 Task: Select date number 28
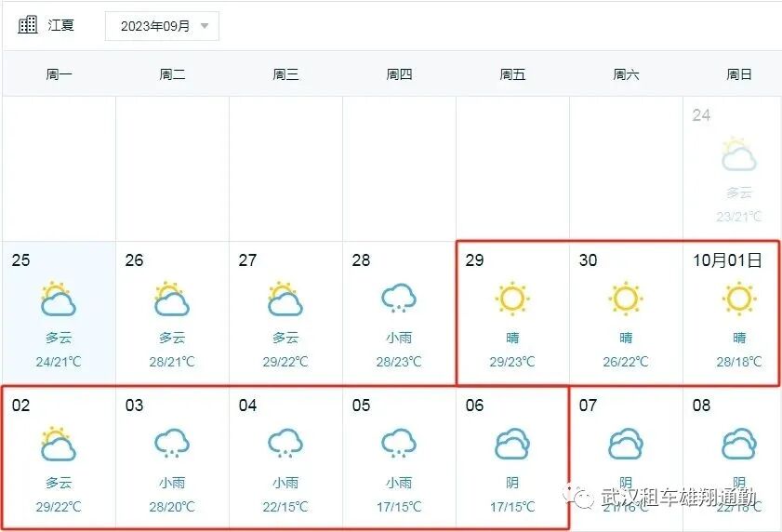pos(361,260)
